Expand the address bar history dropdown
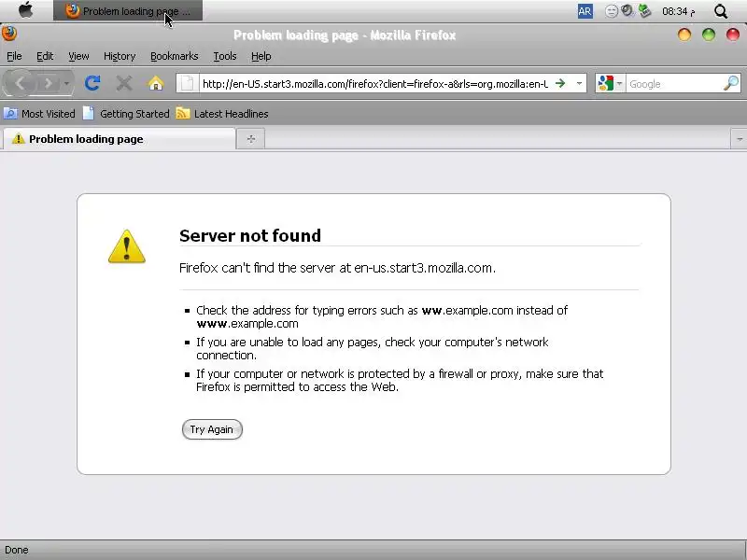 (579, 84)
